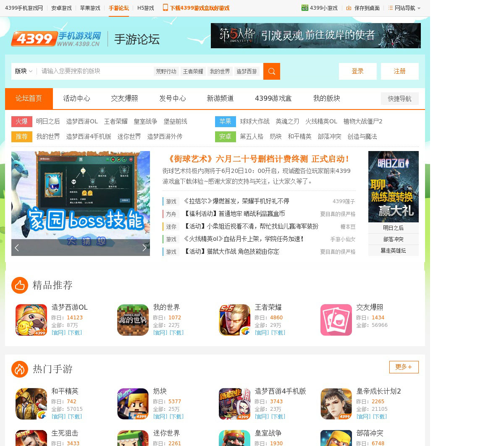
Task: Click 更多+ in the 热门手游 section
Action: tap(404, 367)
